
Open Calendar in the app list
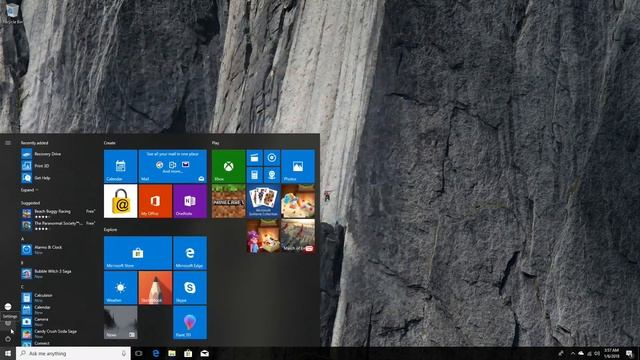point(59,309)
